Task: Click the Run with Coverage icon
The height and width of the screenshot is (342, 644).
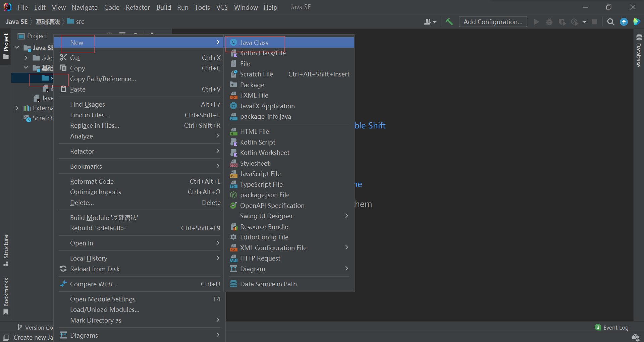Action: 562,22
